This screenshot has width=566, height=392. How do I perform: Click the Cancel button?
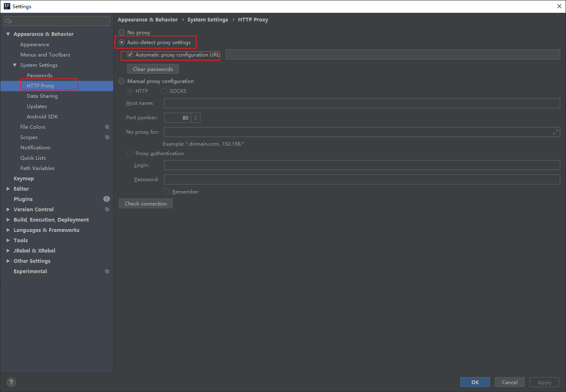click(510, 382)
